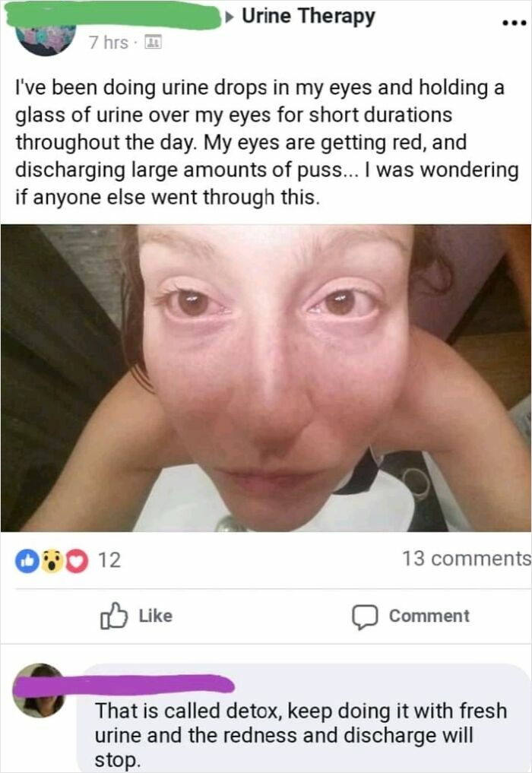Click the Like button label
The image size is (532, 773).
[x=155, y=616]
